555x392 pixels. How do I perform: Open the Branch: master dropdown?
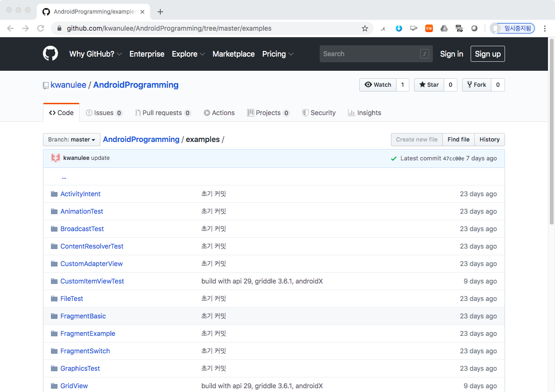(72, 140)
